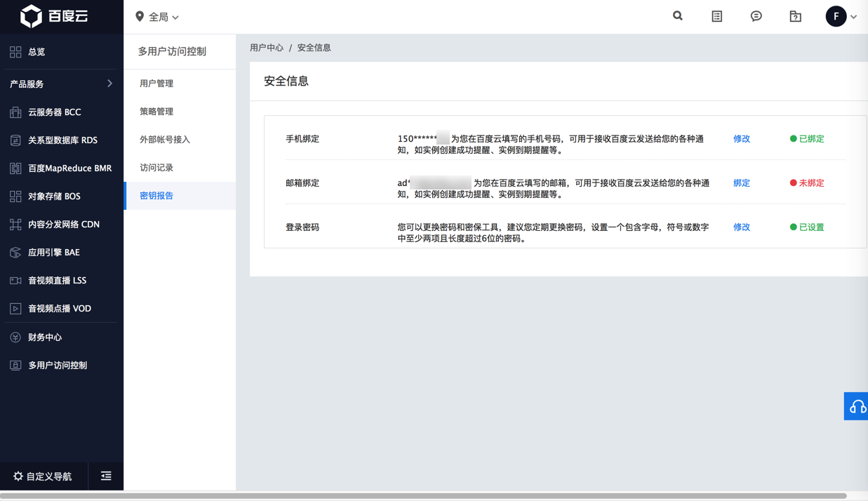
Task: Click the horizontal scrollbar at bottom
Action: point(423,496)
